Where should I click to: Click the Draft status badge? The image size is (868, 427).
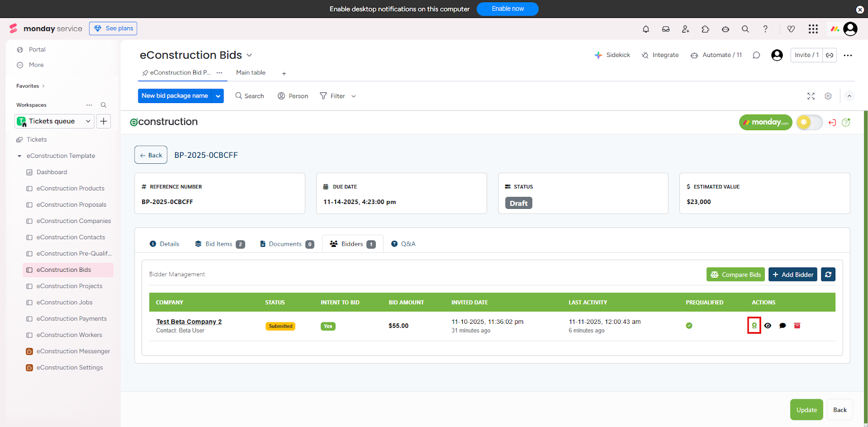518,203
